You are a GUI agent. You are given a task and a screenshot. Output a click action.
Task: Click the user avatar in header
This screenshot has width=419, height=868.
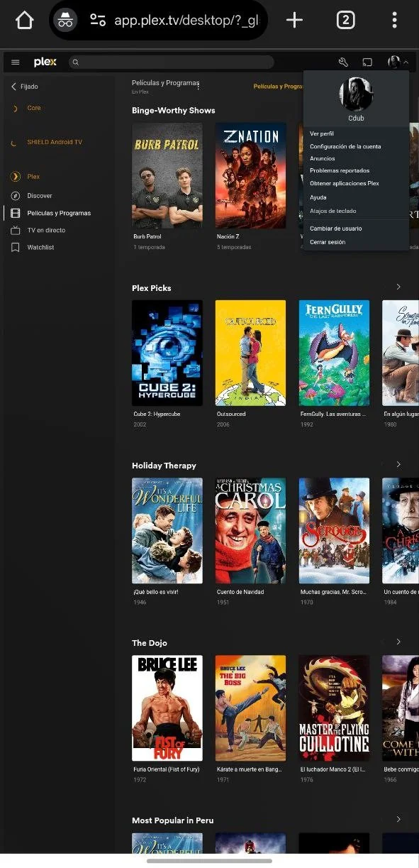(x=394, y=62)
